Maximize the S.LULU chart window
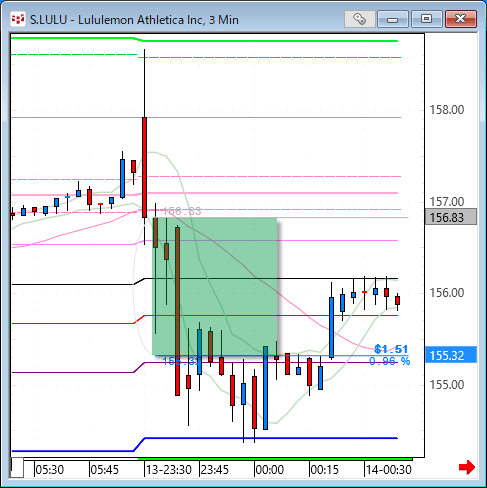The height and width of the screenshot is (488, 487). coord(427,19)
